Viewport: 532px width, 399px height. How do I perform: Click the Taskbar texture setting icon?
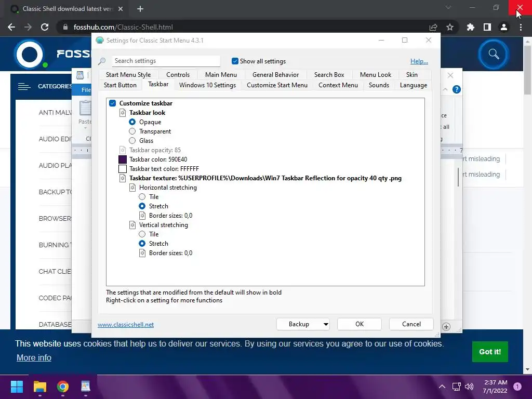[x=123, y=178]
